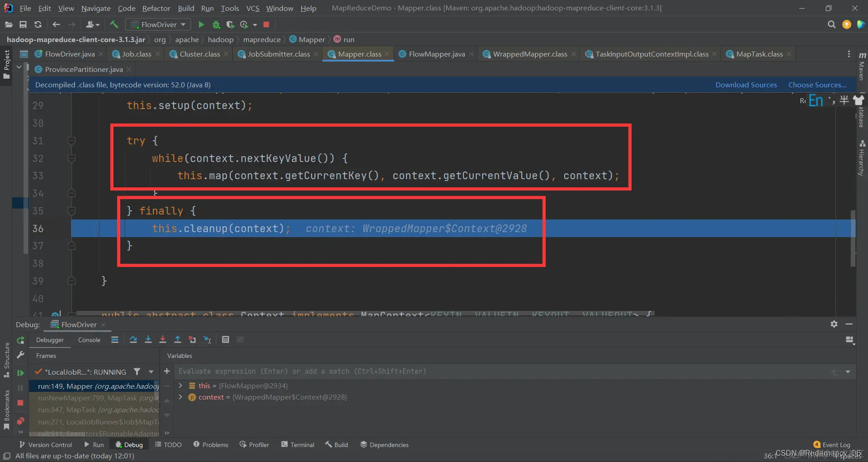Viewport: 868px width, 462px height.
Task: Stop the process via red square in main toolbar
Action: coord(266,24)
